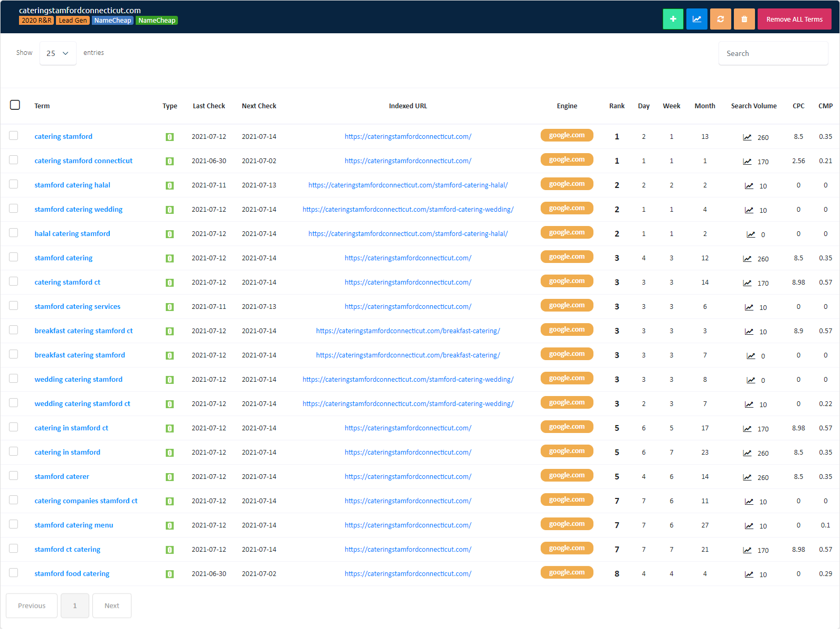Sort table by Term column
The height and width of the screenshot is (631, 840).
pyautogui.click(x=42, y=106)
